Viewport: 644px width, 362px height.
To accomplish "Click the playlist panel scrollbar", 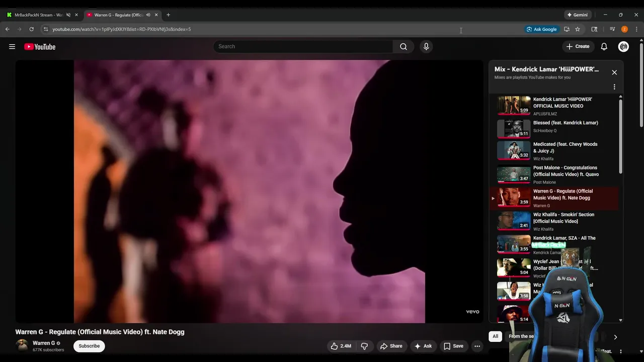I will point(620,136).
